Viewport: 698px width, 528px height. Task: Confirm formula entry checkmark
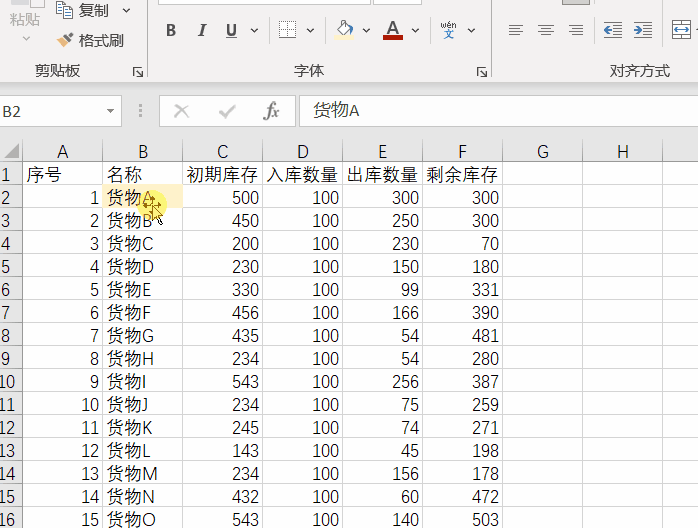pos(227,111)
